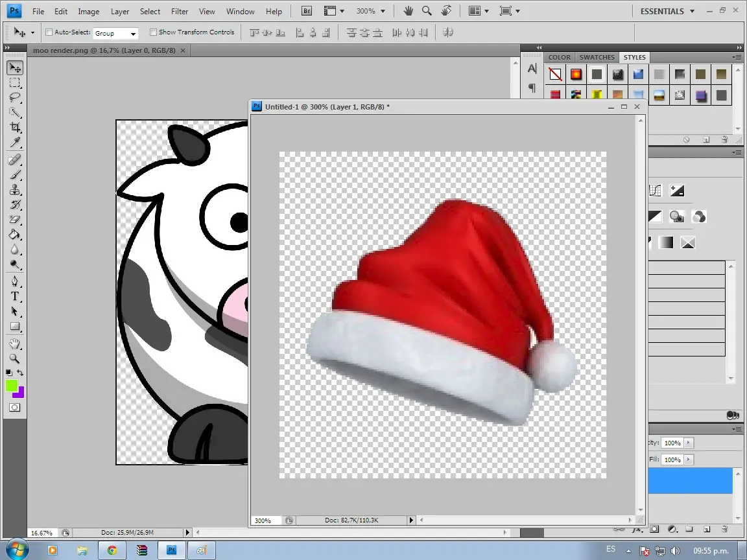The width and height of the screenshot is (747, 560).
Task: Select the highlighted blue layer row
Action: pyautogui.click(x=691, y=480)
